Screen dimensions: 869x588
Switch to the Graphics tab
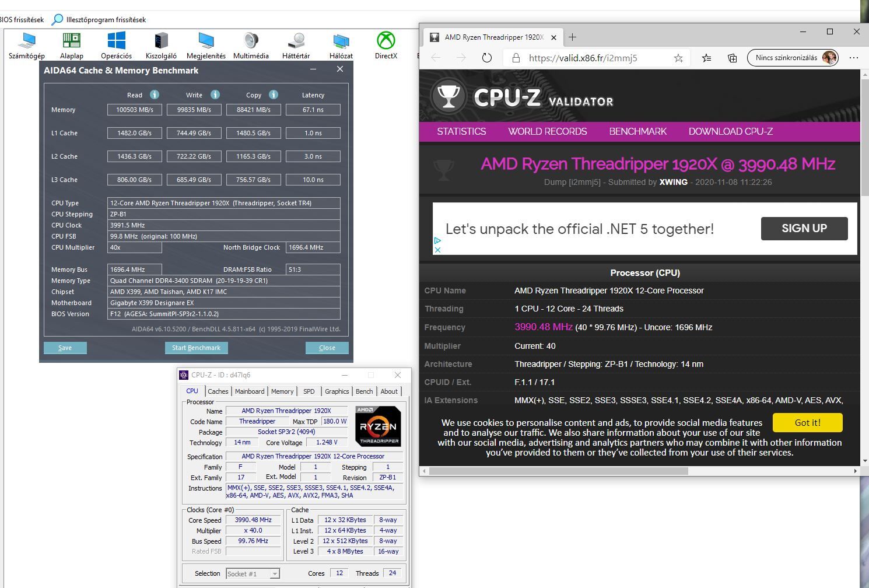337,391
